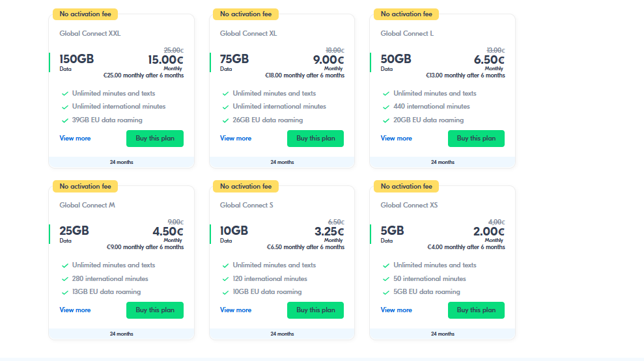
Task: Buy the Global Connect M plan
Action: [155, 310]
